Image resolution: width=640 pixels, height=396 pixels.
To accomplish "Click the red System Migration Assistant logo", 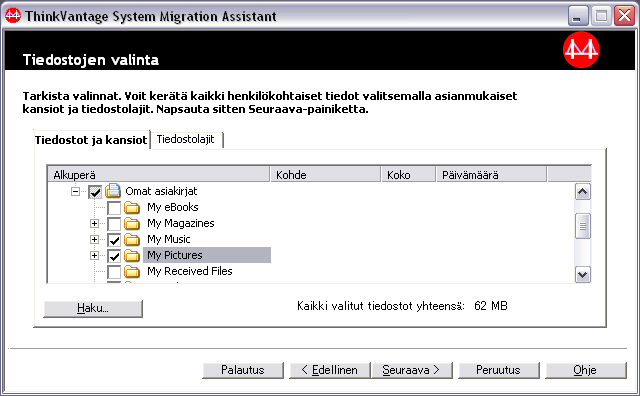I will (x=581, y=50).
